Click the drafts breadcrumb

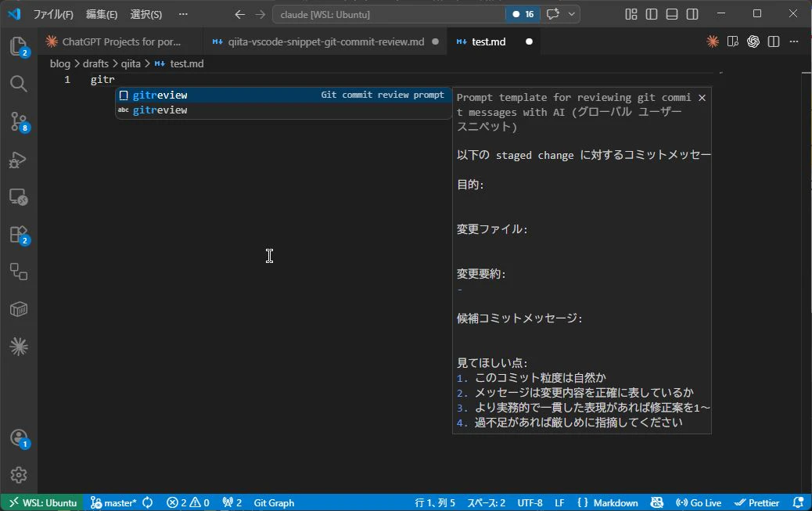coord(95,63)
